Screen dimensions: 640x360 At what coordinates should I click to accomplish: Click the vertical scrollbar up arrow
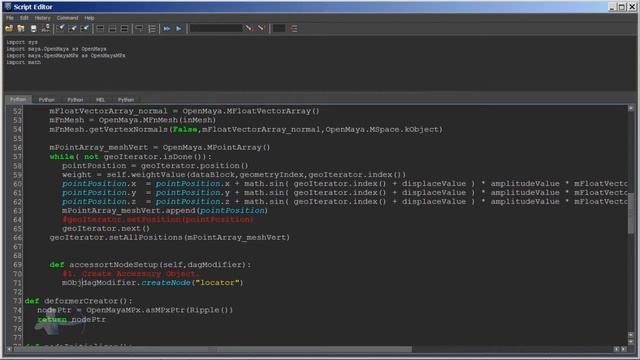(631, 108)
